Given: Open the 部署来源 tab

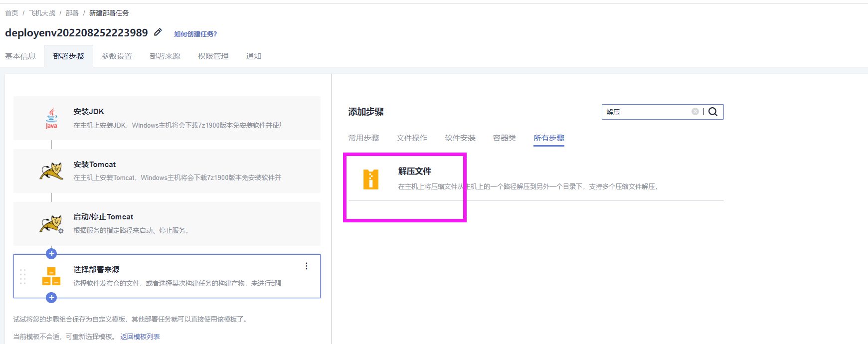Looking at the screenshot, I should click(165, 56).
